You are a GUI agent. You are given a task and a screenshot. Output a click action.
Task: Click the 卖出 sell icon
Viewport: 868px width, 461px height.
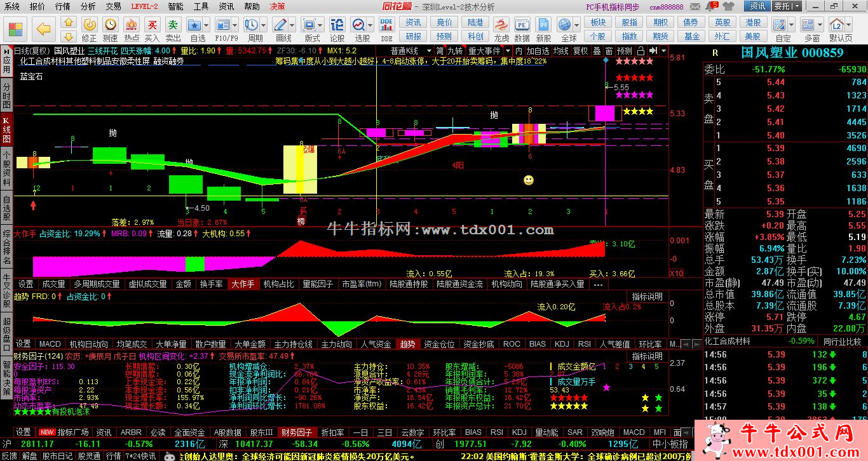click(x=173, y=25)
